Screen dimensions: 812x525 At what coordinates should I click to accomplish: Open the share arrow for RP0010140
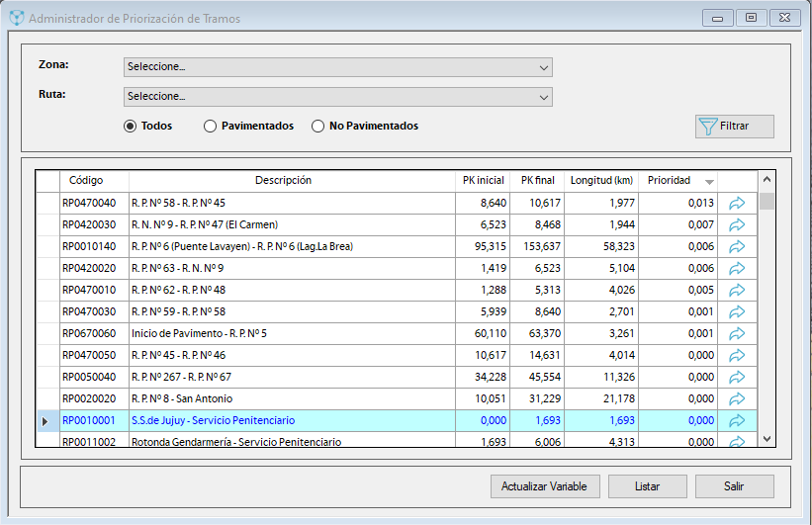737,246
